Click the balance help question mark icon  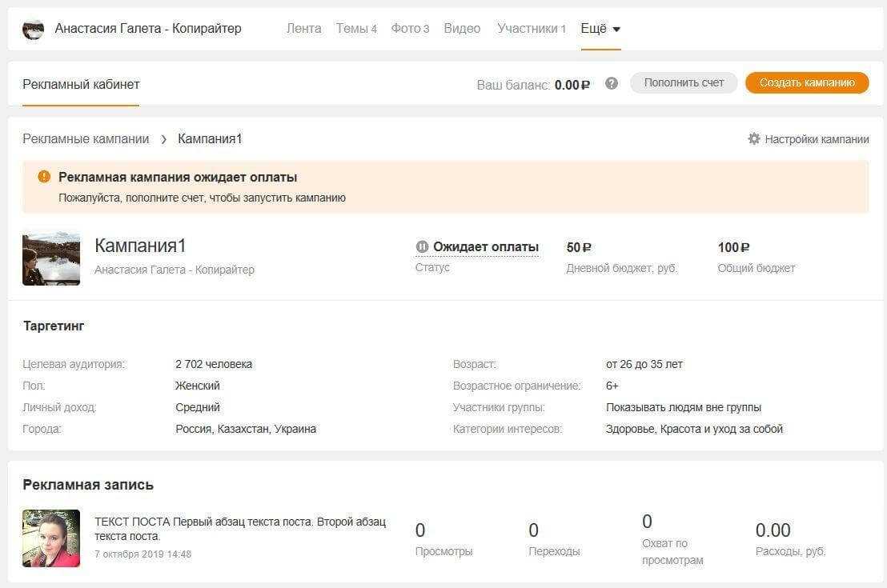click(x=612, y=83)
